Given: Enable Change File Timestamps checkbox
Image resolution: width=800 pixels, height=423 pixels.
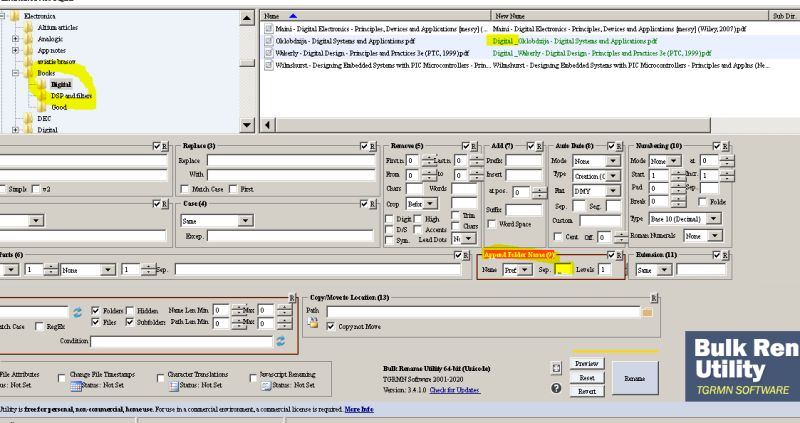Looking at the screenshot, I should [x=62, y=378].
